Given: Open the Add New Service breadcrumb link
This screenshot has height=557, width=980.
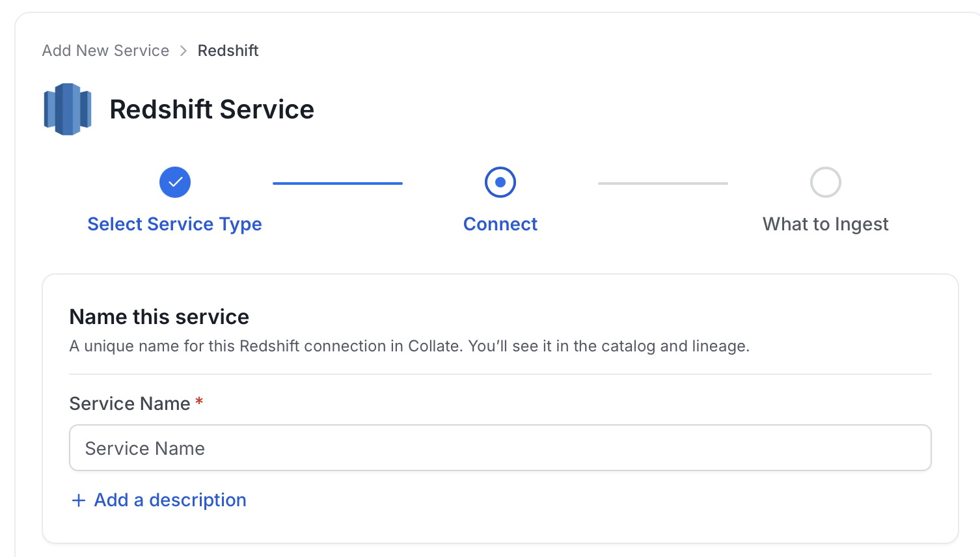Looking at the screenshot, I should point(105,51).
